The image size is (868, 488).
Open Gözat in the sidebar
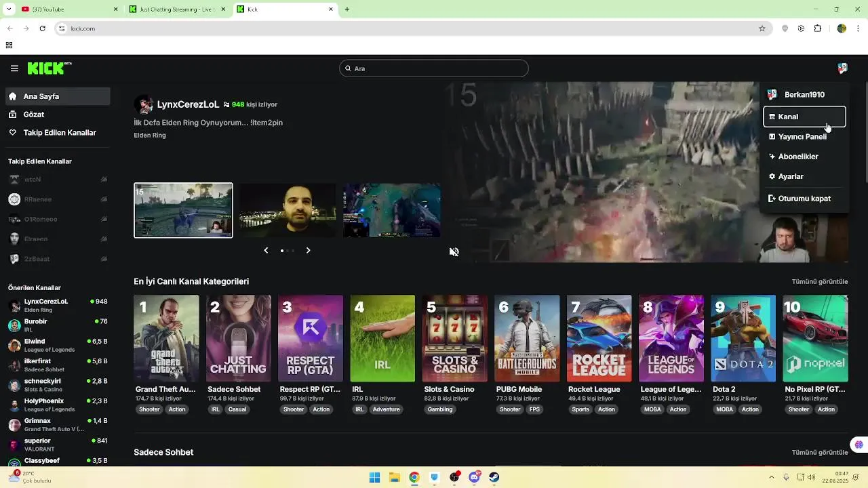(x=58, y=115)
